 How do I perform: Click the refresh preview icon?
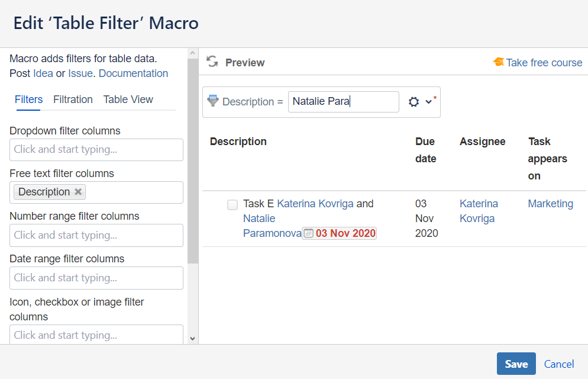pos(212,62)
